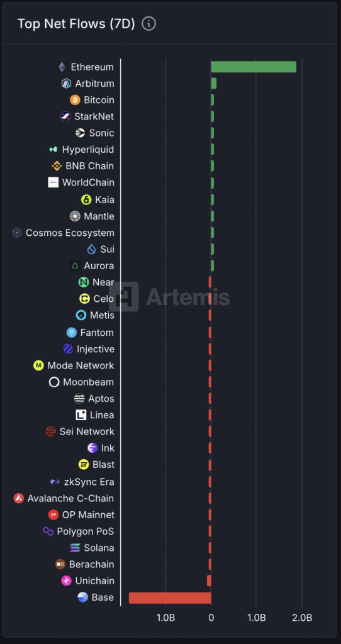Viewport: 341px width, 644px height.
Task: Click the Avalanche C-Chain icon
Action: [x=18, y=498]
